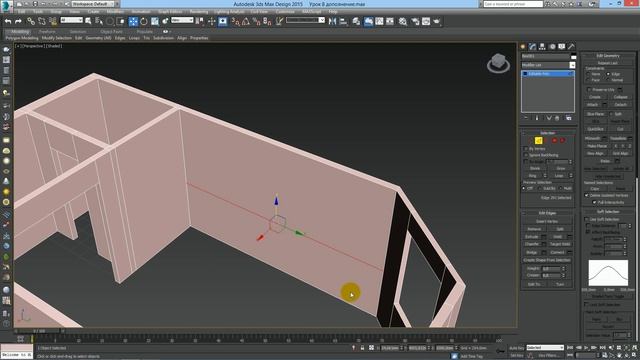Open the Utilities command panel tab
Image resolution: width=640 pixels, height=360 pixels.
(571, 47)
